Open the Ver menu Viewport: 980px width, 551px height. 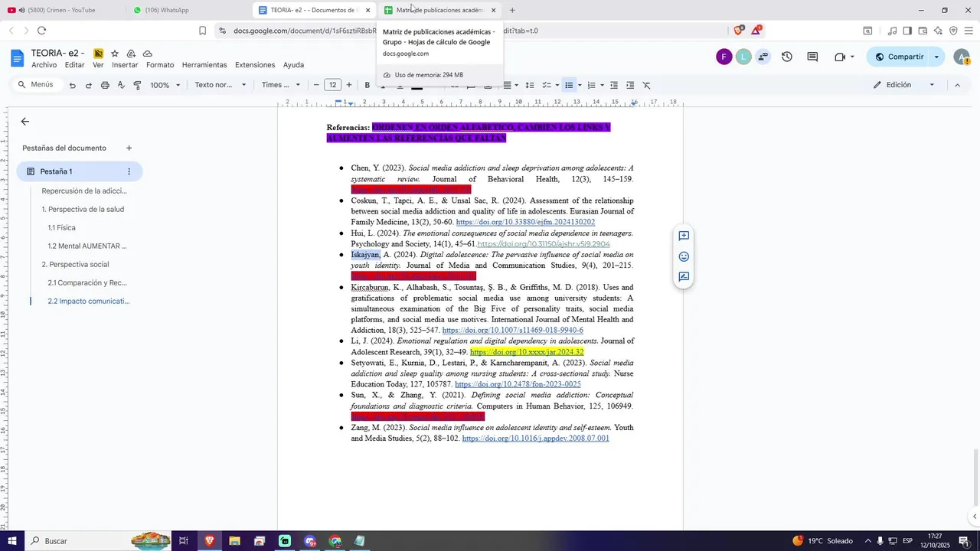[x=98, y=65]
